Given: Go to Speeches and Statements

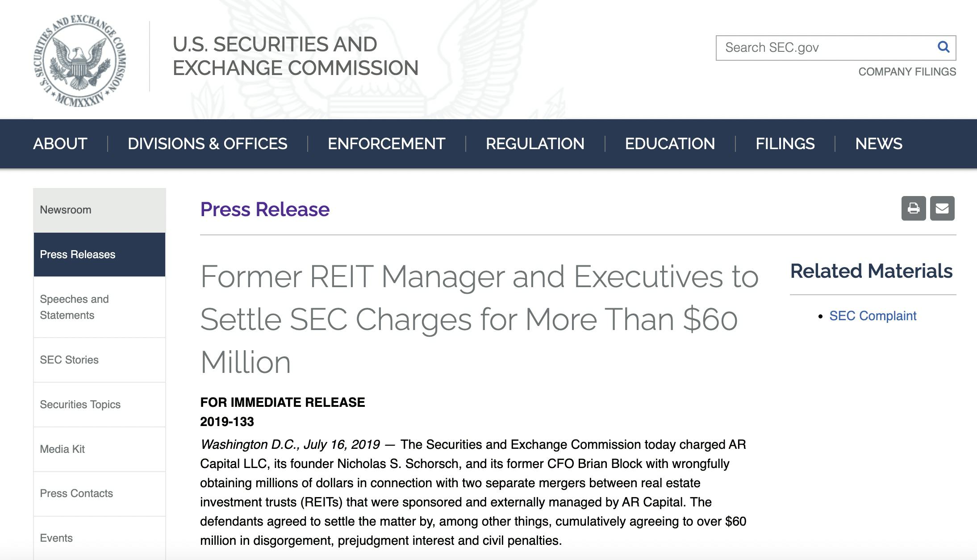Looking at the screenshot, I should coord(74,307).
